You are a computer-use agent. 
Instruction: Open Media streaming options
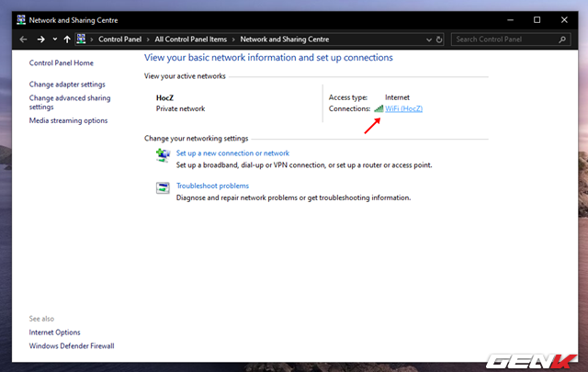click(x=68, y=120)
